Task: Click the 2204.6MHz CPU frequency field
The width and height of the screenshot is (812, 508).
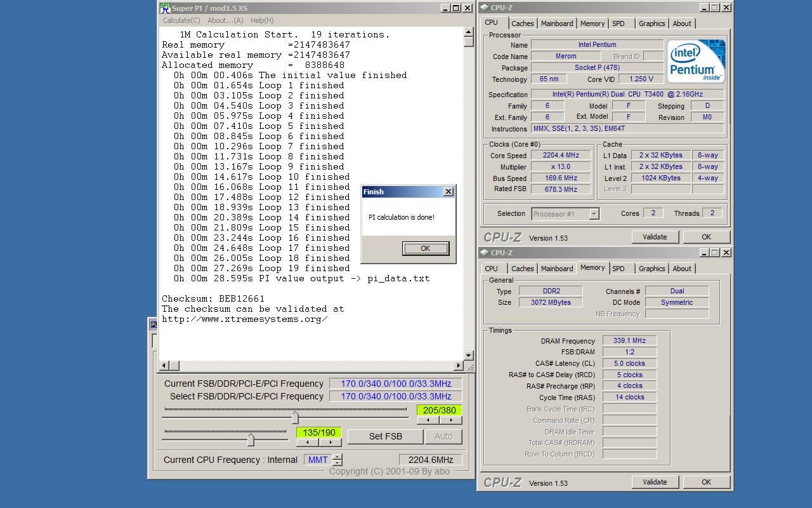Action: 431,460
